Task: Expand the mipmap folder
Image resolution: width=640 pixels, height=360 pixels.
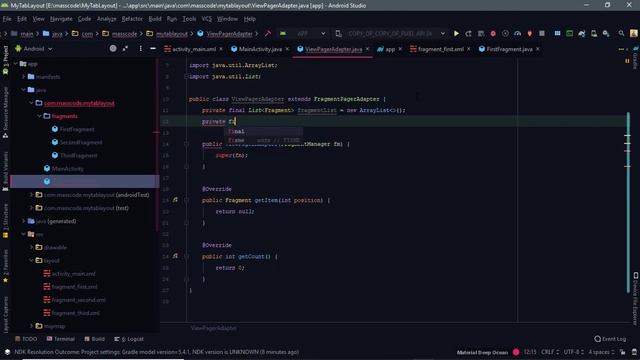Action: pos(31,326)
